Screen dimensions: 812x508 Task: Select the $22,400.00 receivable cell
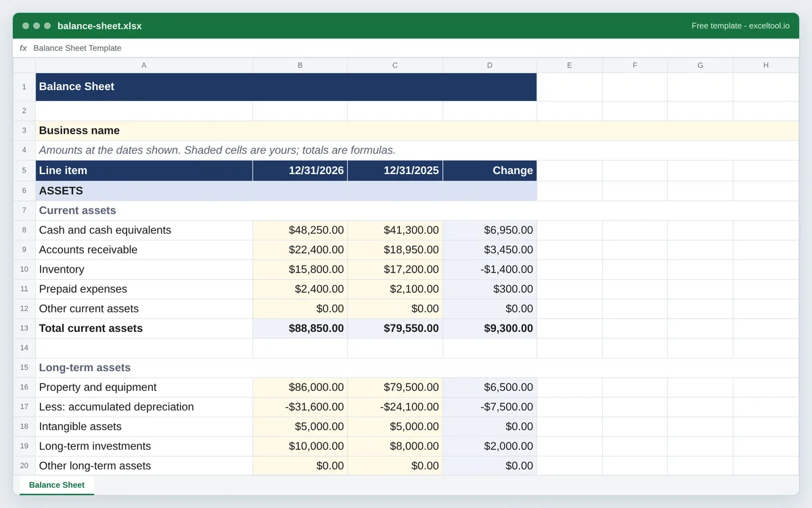pos(300,250)
